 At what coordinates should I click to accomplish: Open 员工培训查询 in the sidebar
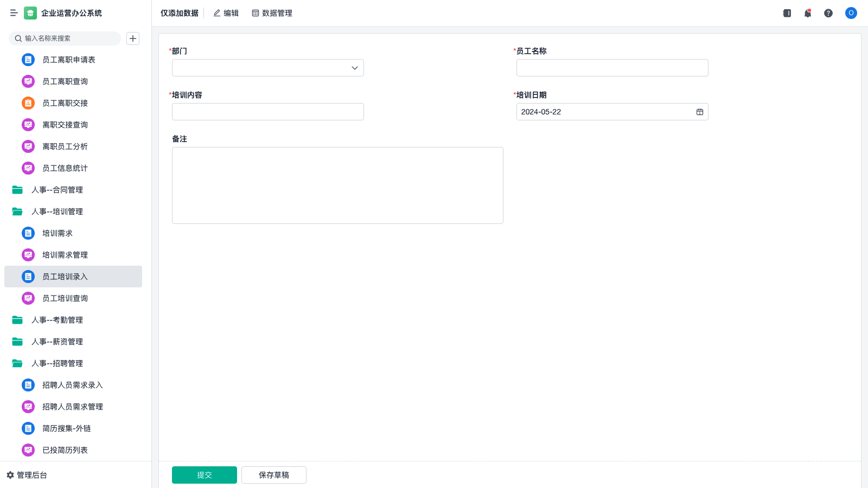[65, 298]
